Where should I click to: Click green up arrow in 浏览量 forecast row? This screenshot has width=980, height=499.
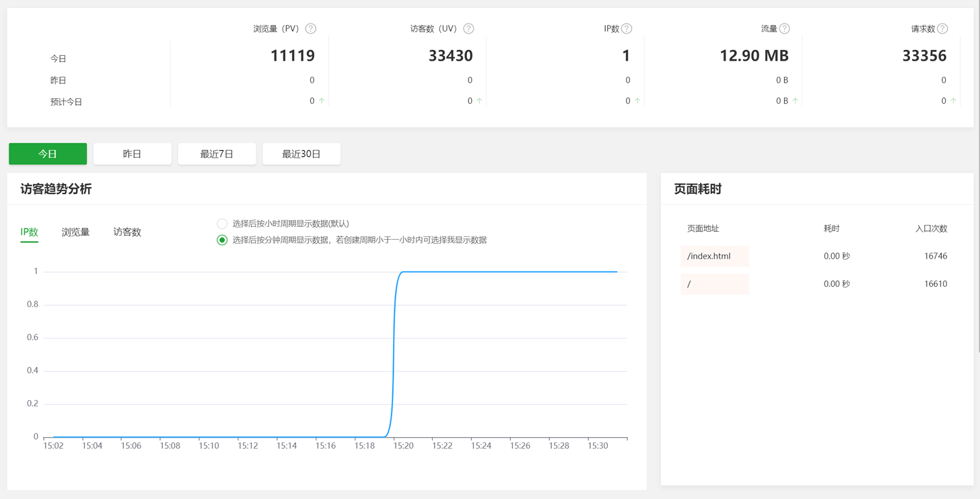tap(322, 101)
